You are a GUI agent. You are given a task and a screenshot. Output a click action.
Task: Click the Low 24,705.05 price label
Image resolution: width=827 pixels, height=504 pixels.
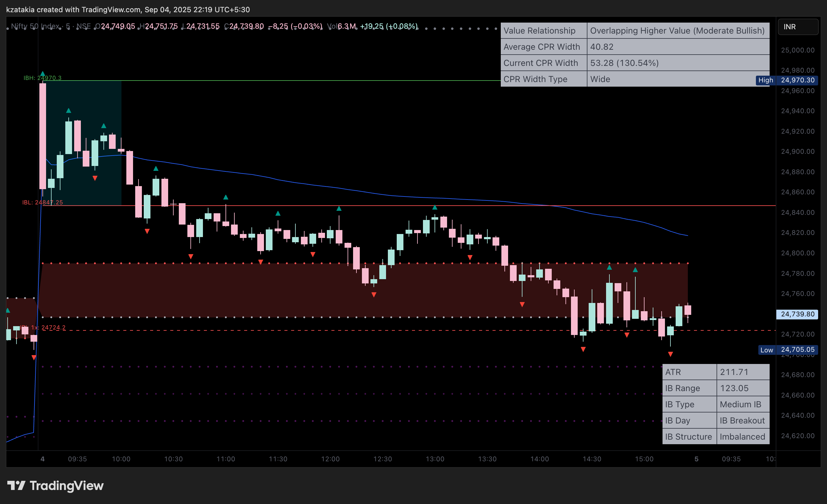(788, 350)
